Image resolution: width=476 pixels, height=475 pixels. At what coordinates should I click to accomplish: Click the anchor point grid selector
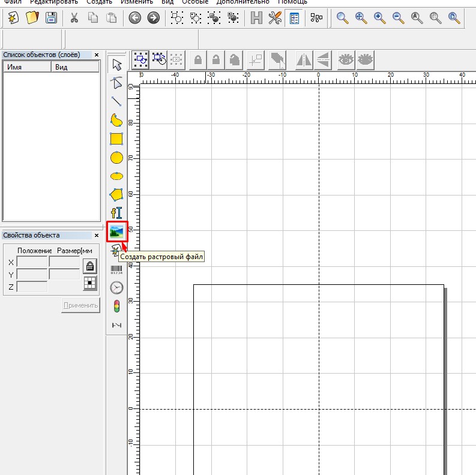(89, 283)
